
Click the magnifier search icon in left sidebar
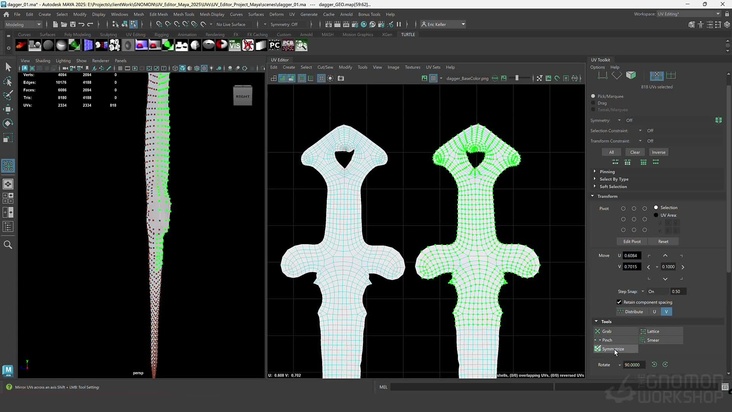(8, 244)
